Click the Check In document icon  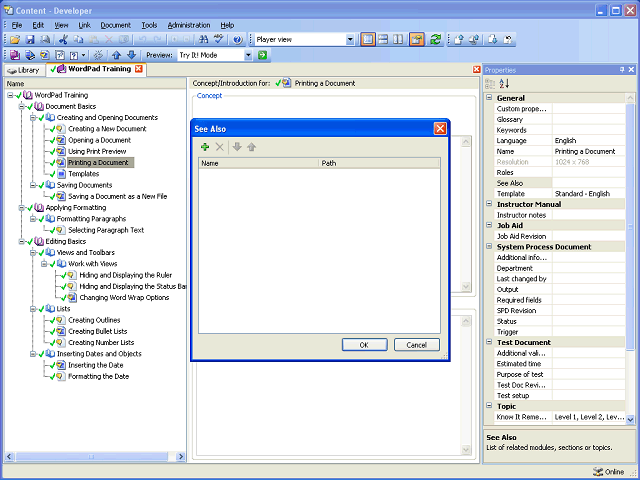pyautogui.click(x=459, y=40)
